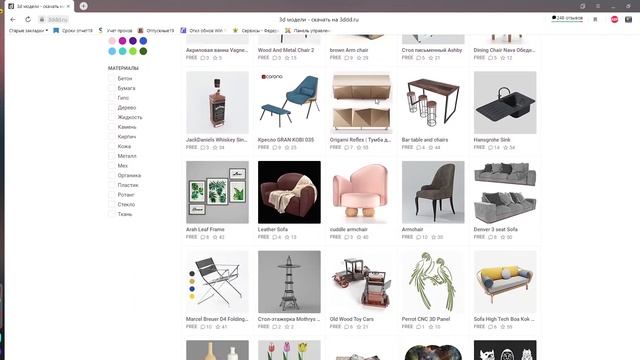Open the Eiffel tower shelf thumbnail

(289, 282)
